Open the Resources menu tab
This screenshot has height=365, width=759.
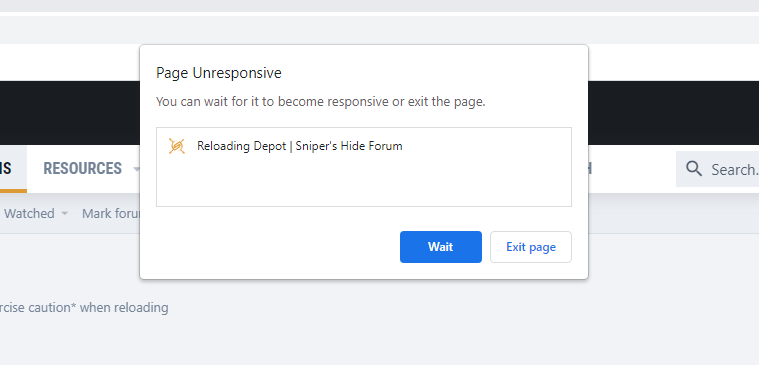click(83, 168)
